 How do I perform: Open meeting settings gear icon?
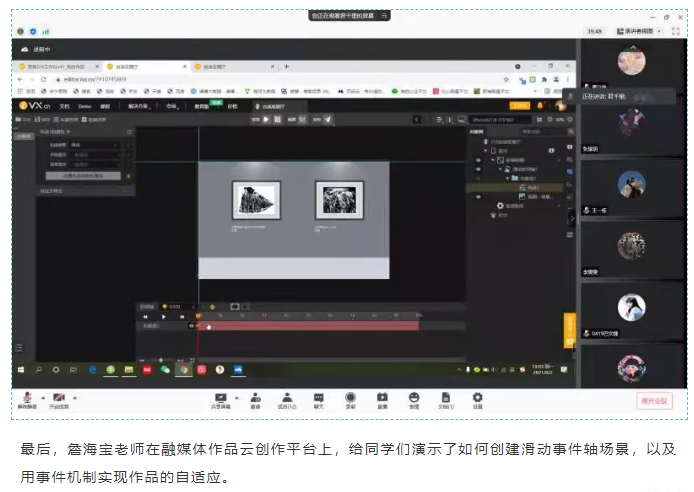[477, 400]
